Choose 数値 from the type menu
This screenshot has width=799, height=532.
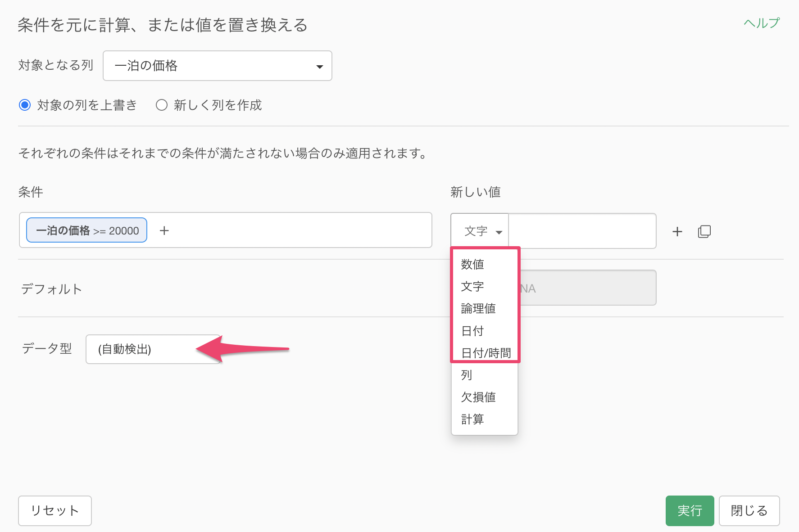(472, 264)
